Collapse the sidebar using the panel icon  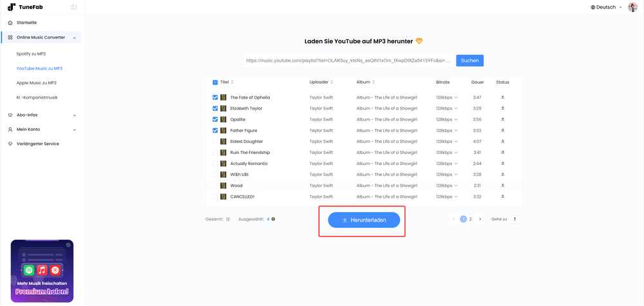click(x=73, y=7)
